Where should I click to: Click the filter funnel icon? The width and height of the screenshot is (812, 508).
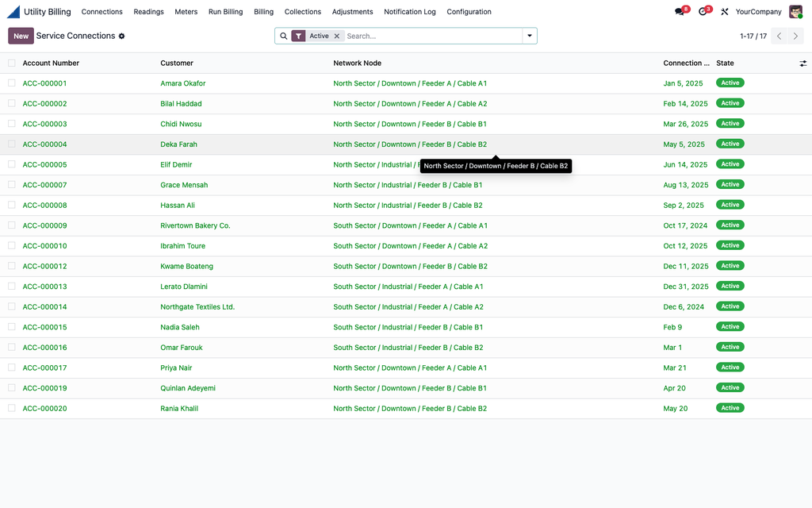point(299,36)
